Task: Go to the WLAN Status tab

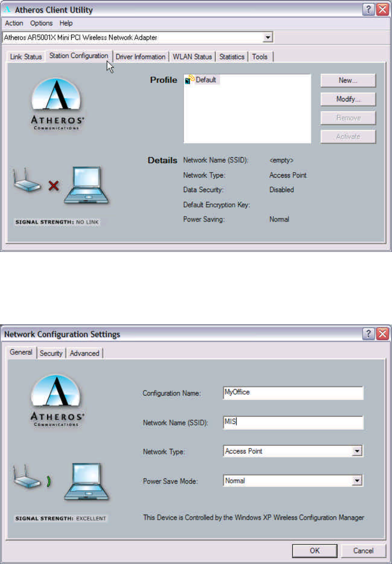Action: [x=192, y=57]
